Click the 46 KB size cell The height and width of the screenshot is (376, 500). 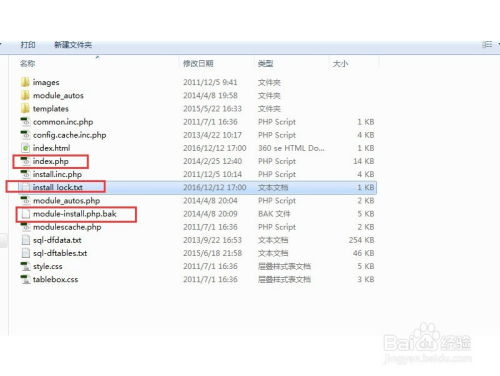[364, 253]
